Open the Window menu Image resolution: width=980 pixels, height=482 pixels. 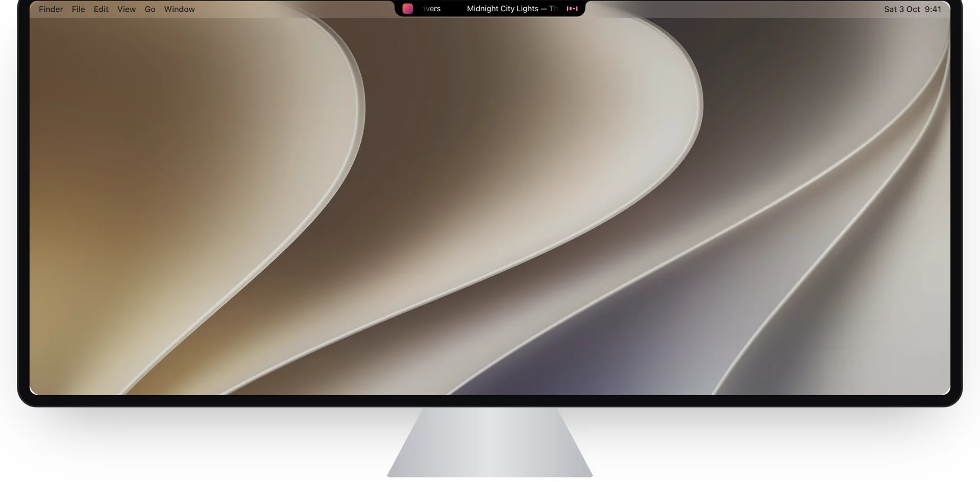(179, 9)
